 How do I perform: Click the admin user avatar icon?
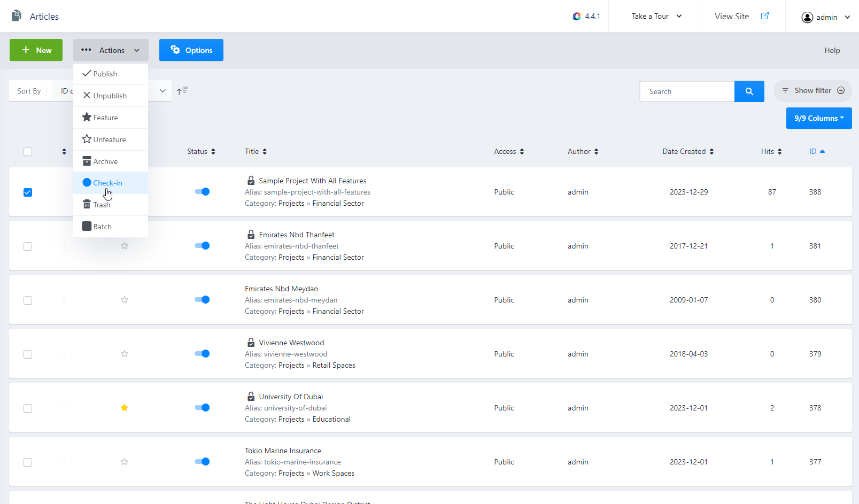(807, 17)
